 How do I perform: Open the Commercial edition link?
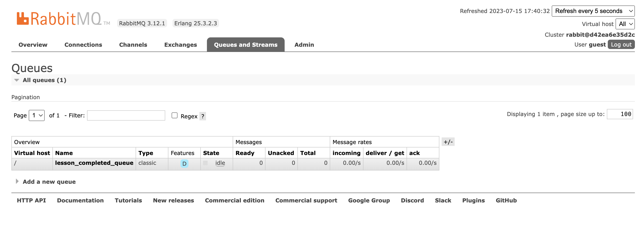(234, 201)
